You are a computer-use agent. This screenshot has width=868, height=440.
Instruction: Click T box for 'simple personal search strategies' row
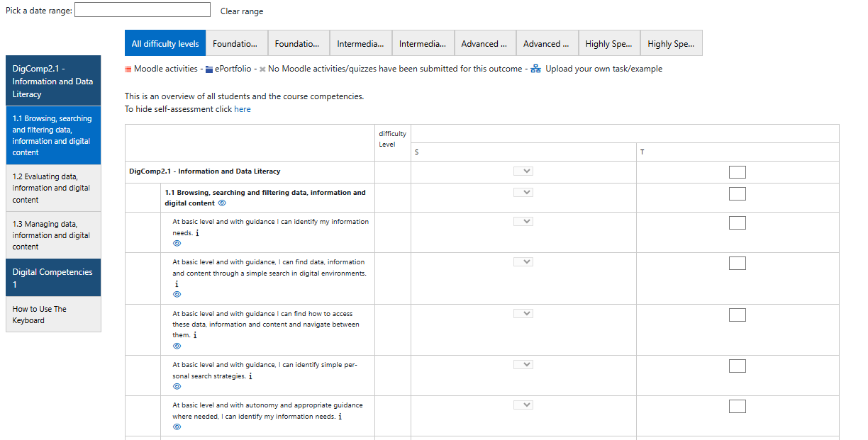(738, 366)
